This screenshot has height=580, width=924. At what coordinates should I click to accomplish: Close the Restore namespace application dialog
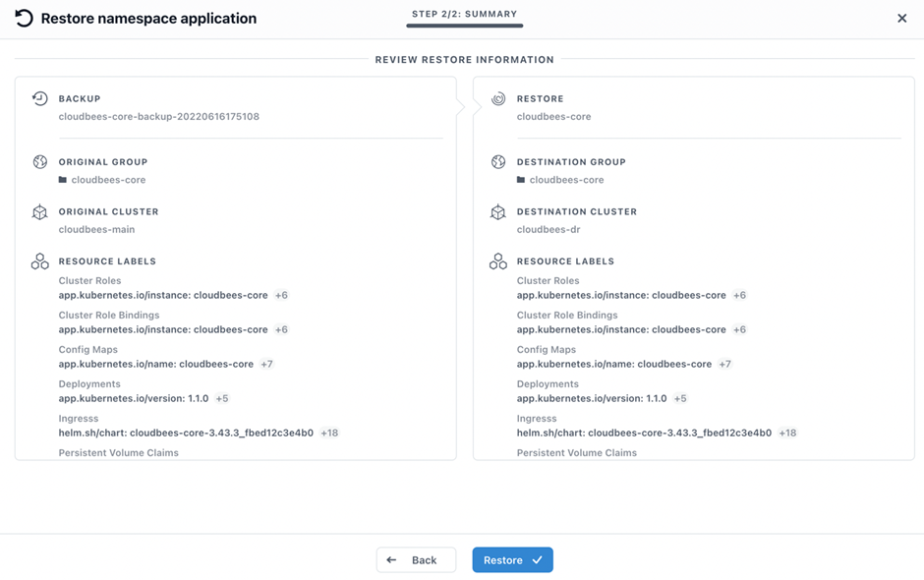[x=901, y=19]
